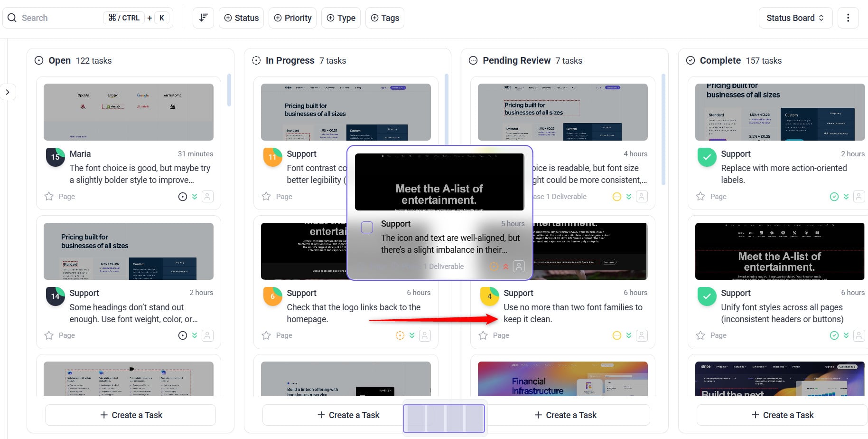The width and height of the screenshot is (868, 439).
Task: Expand the collapsed left sidebar
Action: (x=8, y=92)
